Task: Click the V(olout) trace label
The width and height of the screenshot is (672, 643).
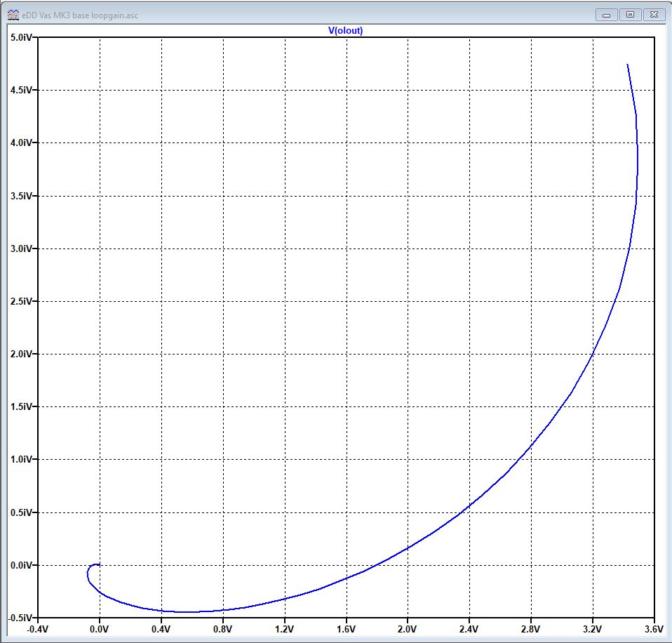Action: 345,30
